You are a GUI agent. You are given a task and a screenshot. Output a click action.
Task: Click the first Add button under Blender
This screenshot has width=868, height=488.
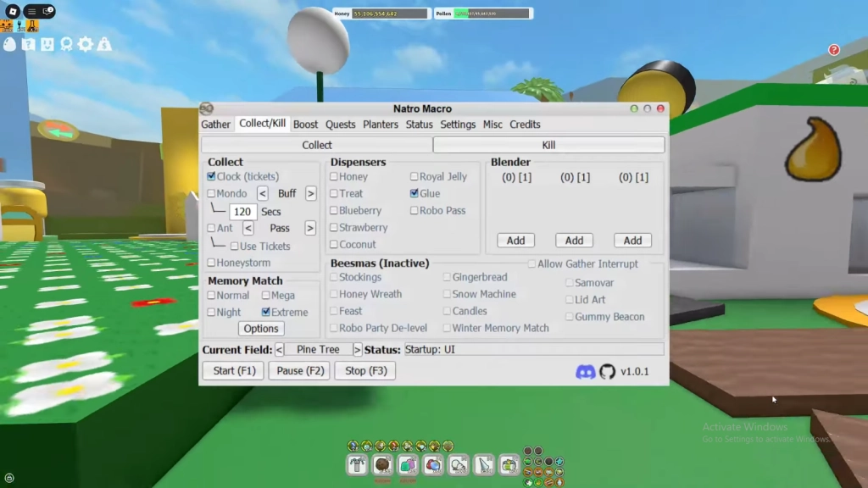(515, 240)
